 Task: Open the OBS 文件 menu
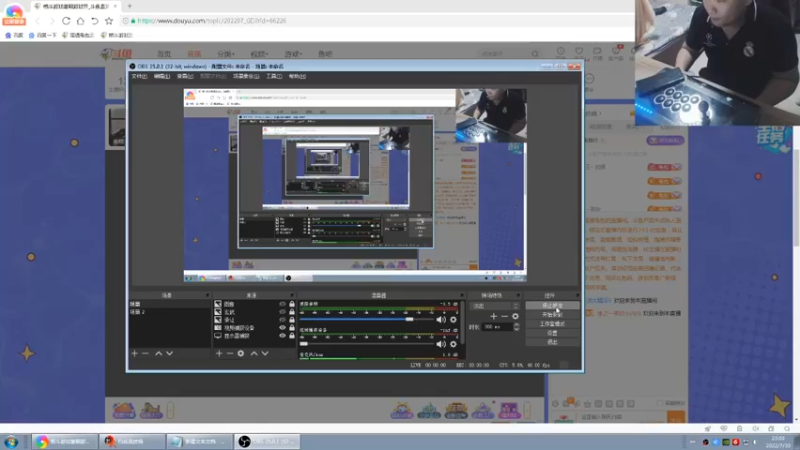(139, 77)
